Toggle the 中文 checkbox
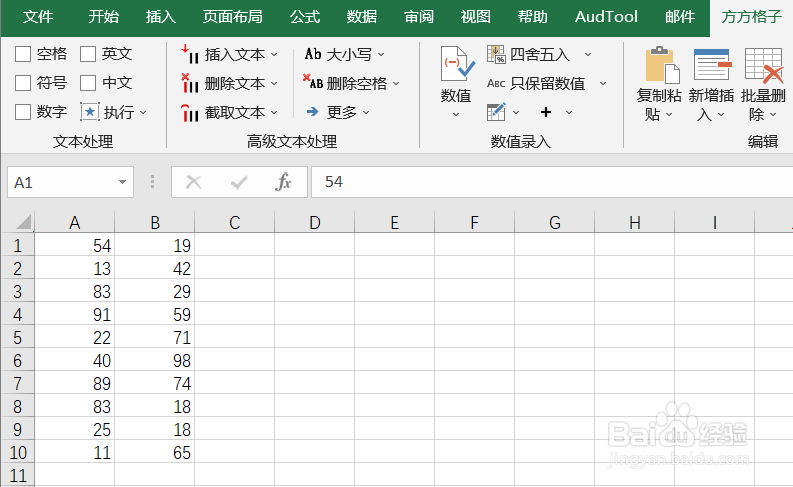Viewport: 793px width, 487px height. pyautogui.click(x=87, y=82)
